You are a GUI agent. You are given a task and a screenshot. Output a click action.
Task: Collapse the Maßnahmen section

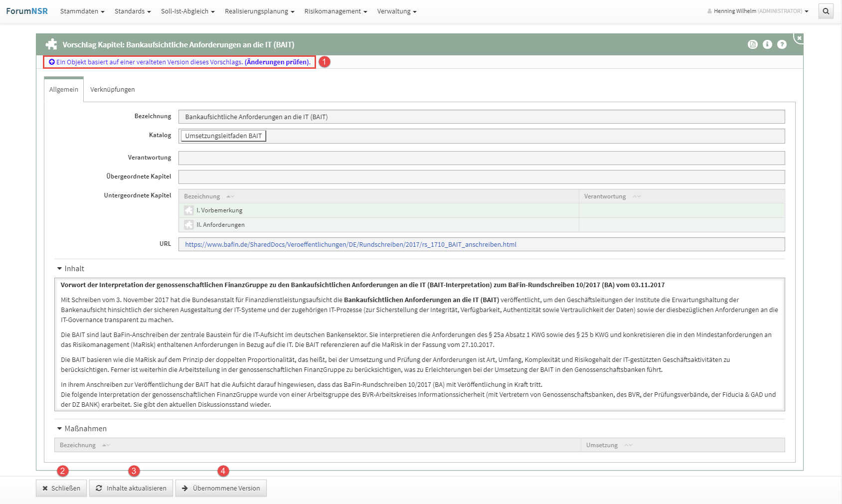(x=60, y=429)
